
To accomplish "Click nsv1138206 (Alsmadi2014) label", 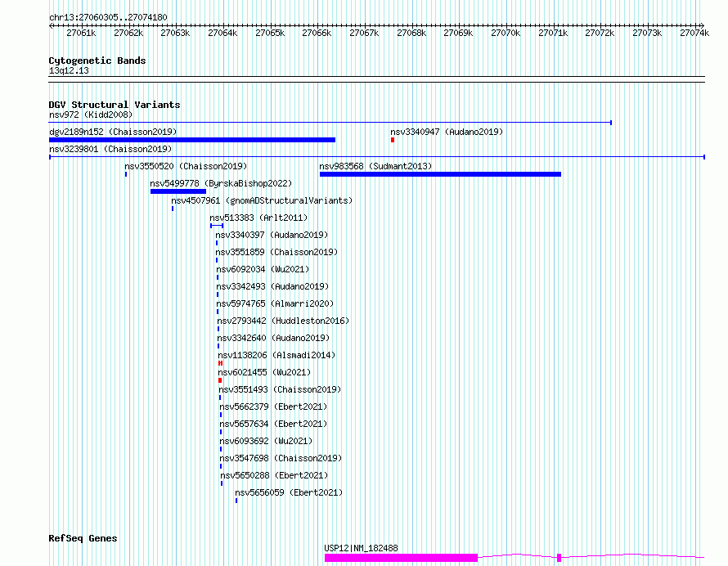I will (x=276, y=355).
